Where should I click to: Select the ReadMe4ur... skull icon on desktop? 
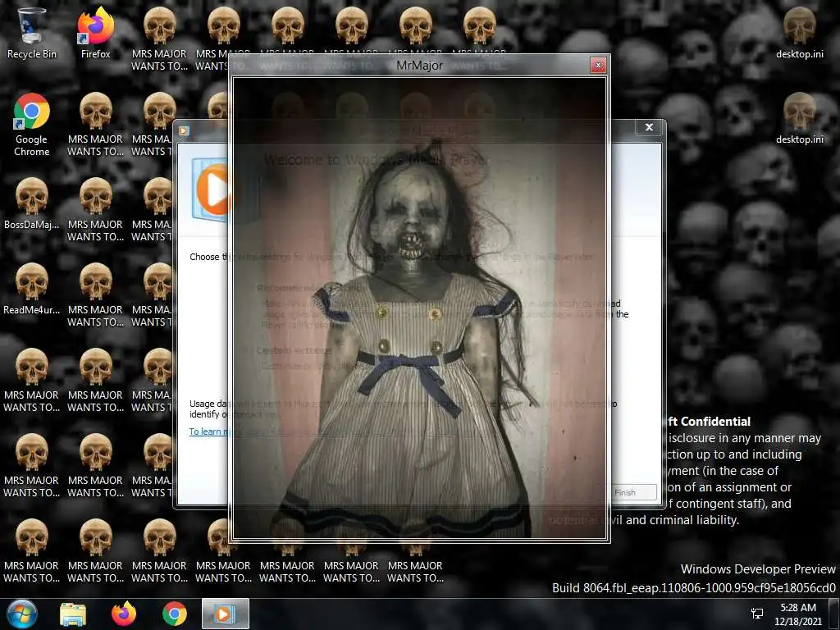32,289
